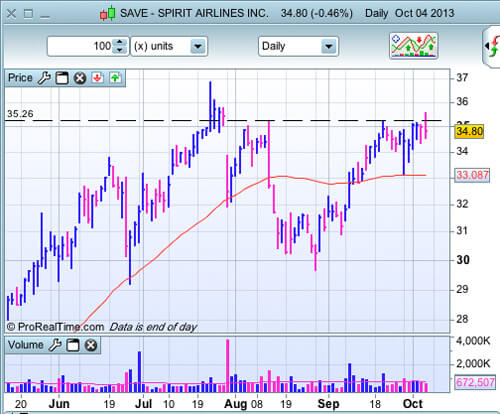Click the Volume panel label

[26, 345]
